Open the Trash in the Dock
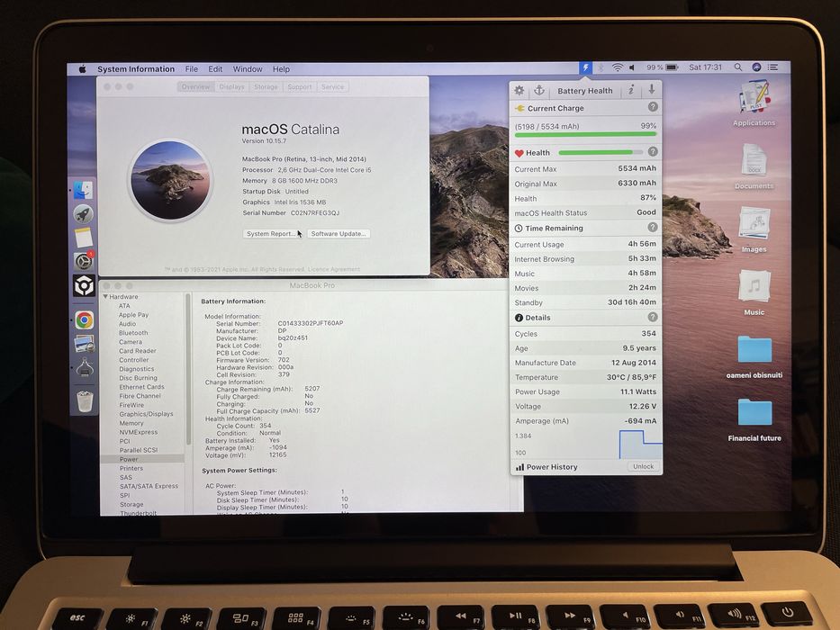840x630 pixels. point(85,400)
